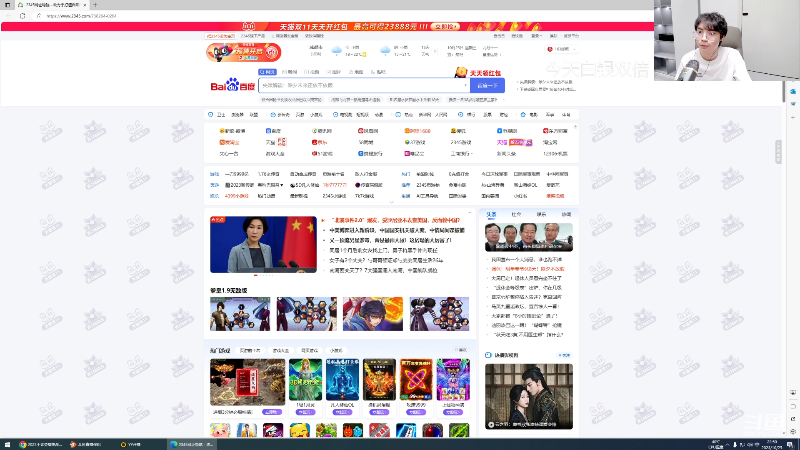Select the highlighted web search tab above search box
The image size is (800, 450).
[x=267, y=72]
